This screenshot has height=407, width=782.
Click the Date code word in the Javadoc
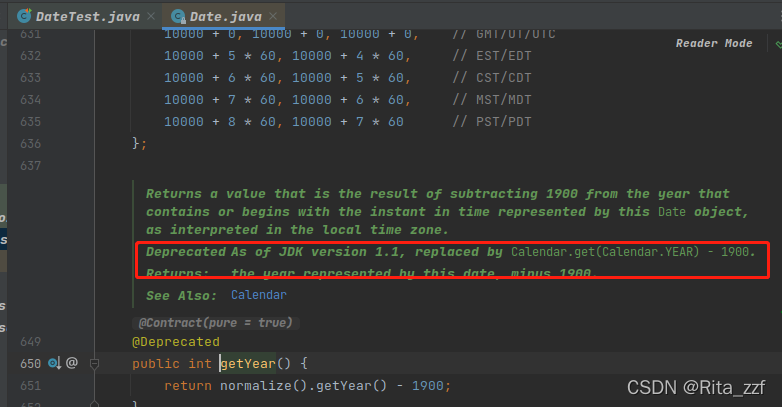672,212
